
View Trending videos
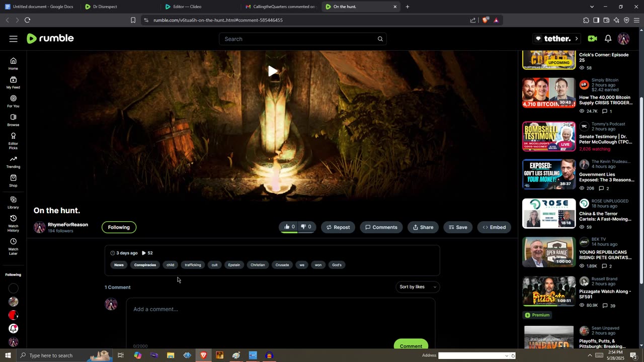point(13,162)
